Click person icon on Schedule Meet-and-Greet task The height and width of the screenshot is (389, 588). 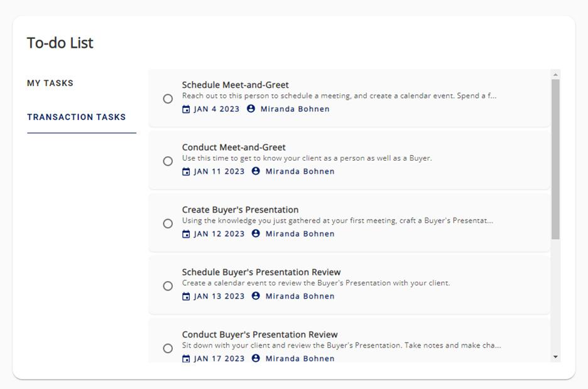click(x=251, y=109)
